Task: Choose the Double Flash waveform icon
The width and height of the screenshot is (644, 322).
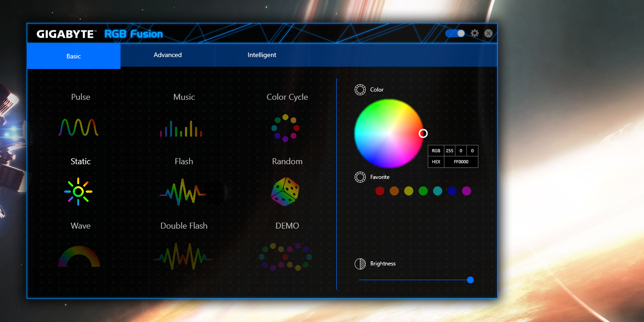Action: 183,257
